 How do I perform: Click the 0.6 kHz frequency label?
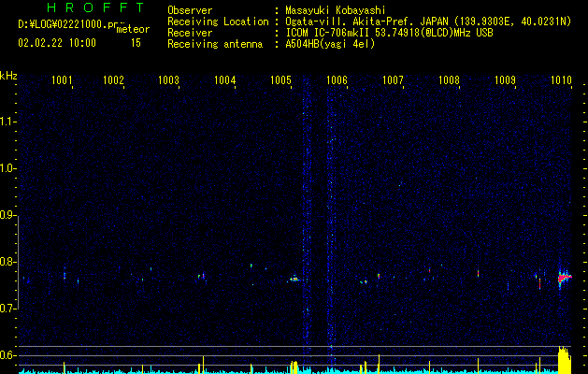click(x=8, y=355)
